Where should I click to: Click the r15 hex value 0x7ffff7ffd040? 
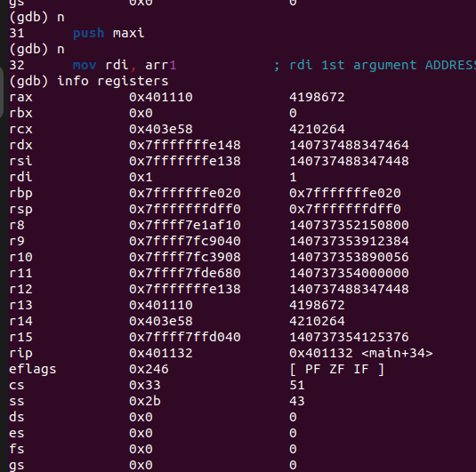pos(185,337)
